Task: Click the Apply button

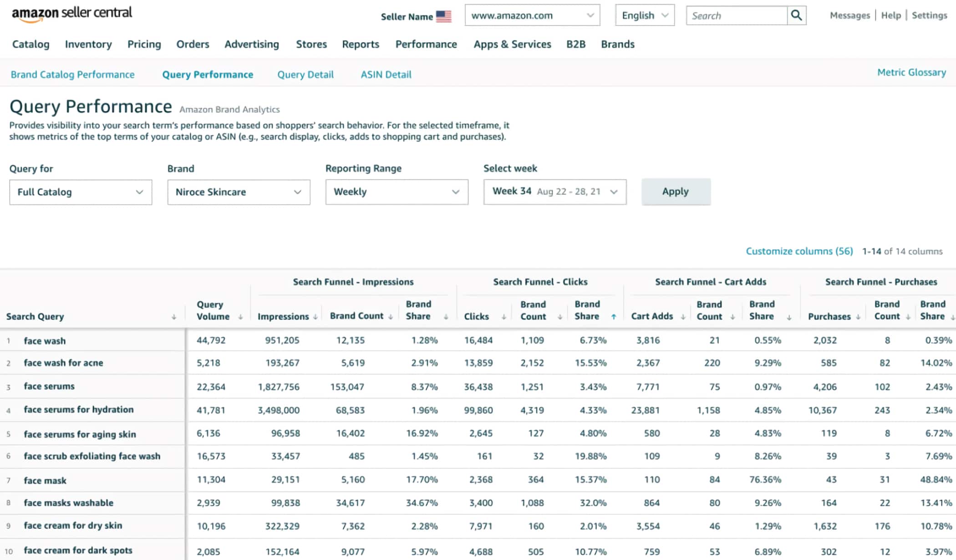Action: 676,192
